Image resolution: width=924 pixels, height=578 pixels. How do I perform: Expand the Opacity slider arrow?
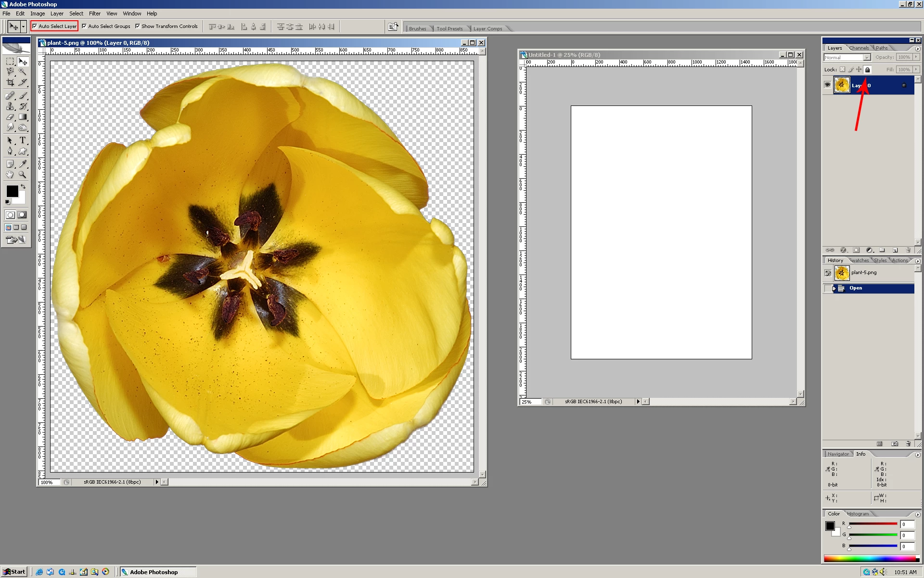tap(916, 57)
